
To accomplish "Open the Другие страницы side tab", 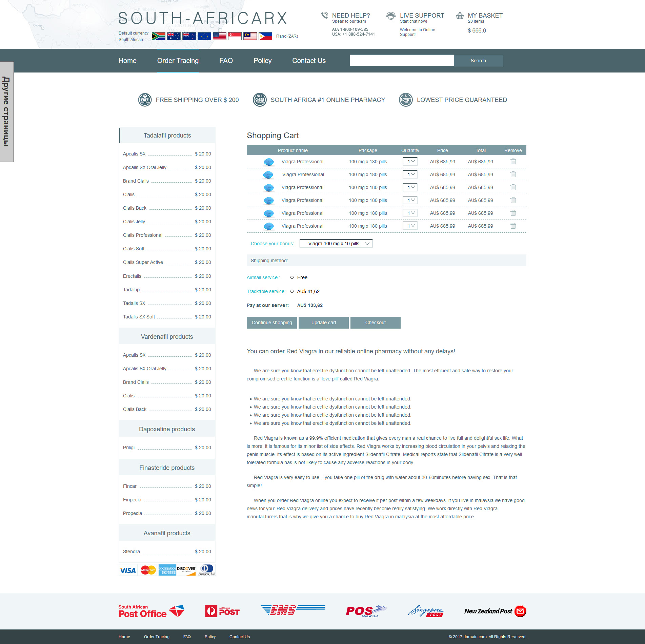I will (7, 112).
